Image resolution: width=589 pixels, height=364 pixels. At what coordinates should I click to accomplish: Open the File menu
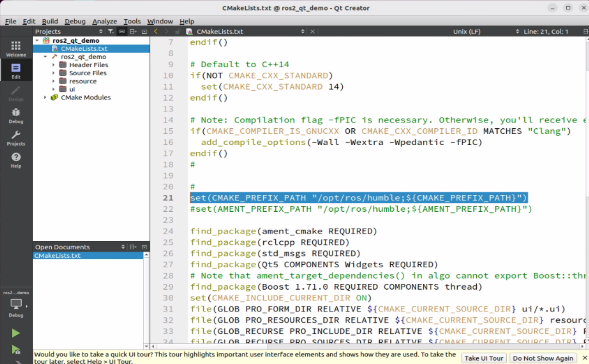point(11,21)
